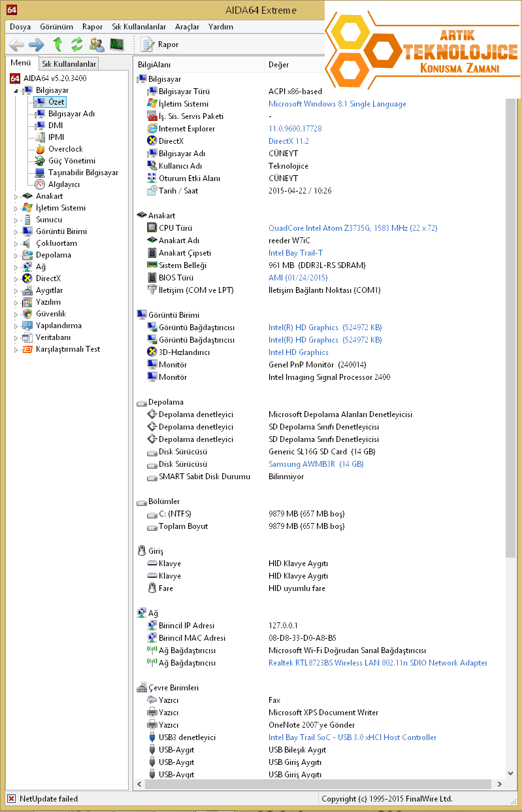The image size is (522, 812).
Task: Select the Algılayıcı sensor item
Action: (x=63, y=184)
